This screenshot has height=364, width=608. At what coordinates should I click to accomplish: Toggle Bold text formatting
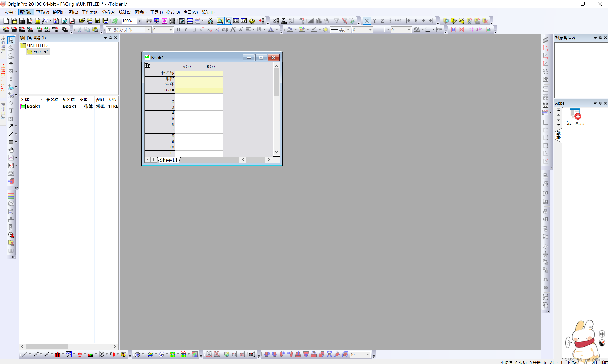[178, 30]
